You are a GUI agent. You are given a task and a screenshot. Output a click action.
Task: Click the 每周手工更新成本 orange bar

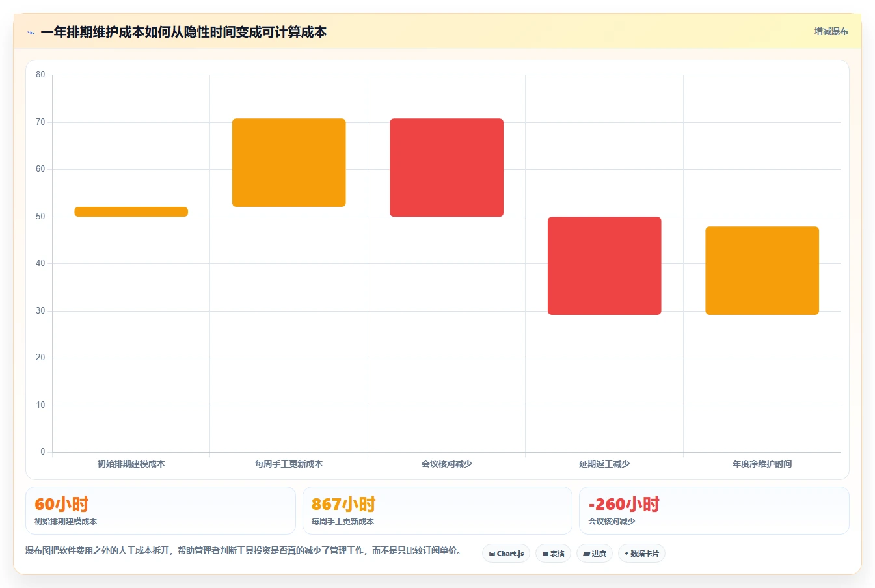(x=289, y=163)
